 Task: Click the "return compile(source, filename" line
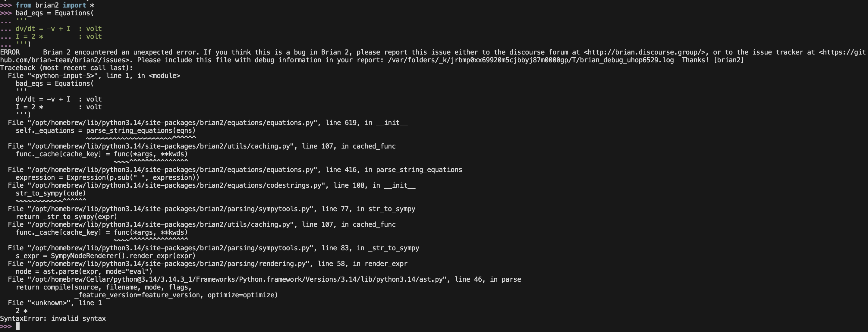click(103, 287)
